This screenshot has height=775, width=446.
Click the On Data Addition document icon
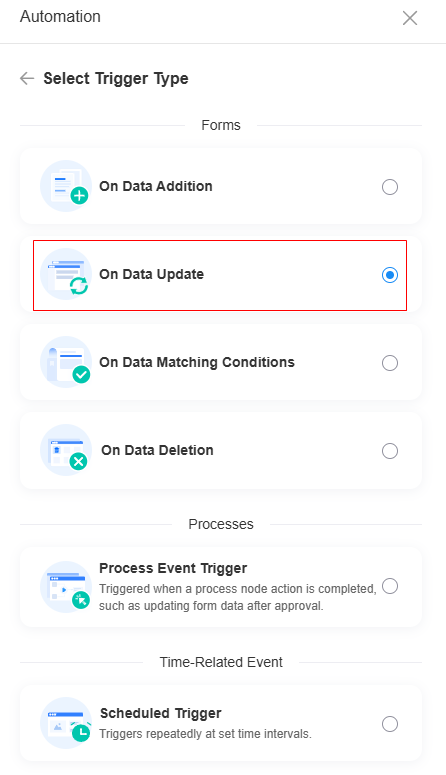[66, 186]
